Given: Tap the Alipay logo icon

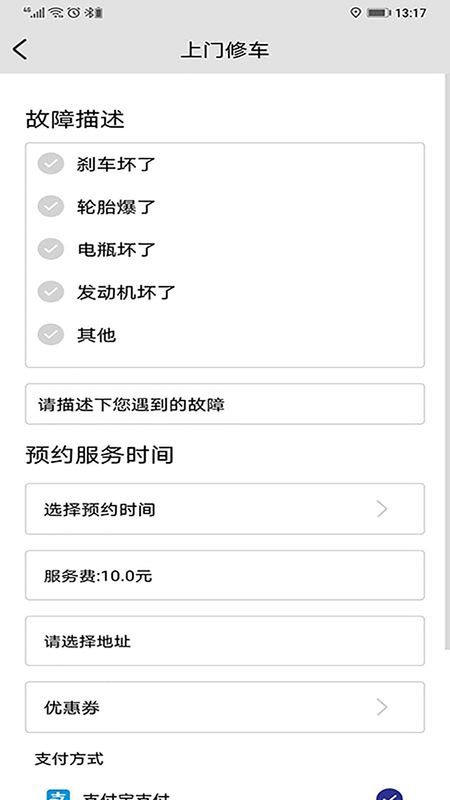Looking at the screenshot, I should tap(58, 794).
